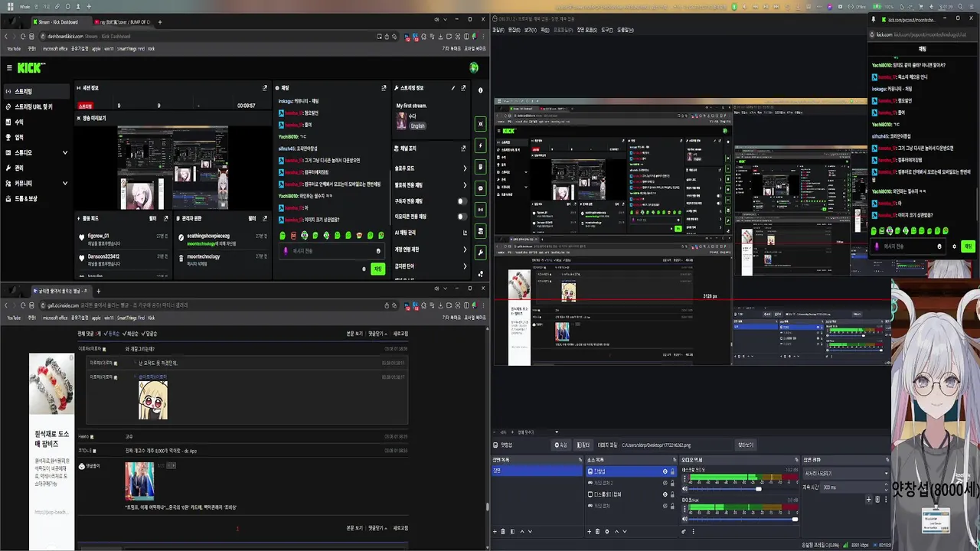Open chat settings gear beside 채팅 button
980x551 pixels.
(364, 269)
